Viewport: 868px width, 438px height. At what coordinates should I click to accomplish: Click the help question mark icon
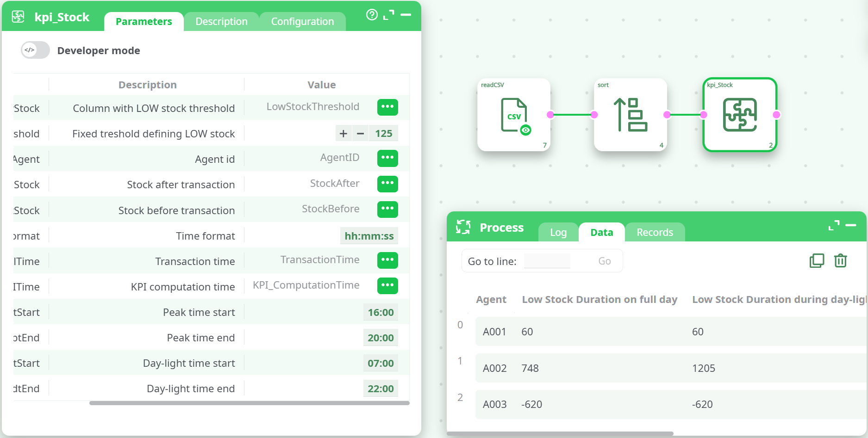tap(372, 15)
